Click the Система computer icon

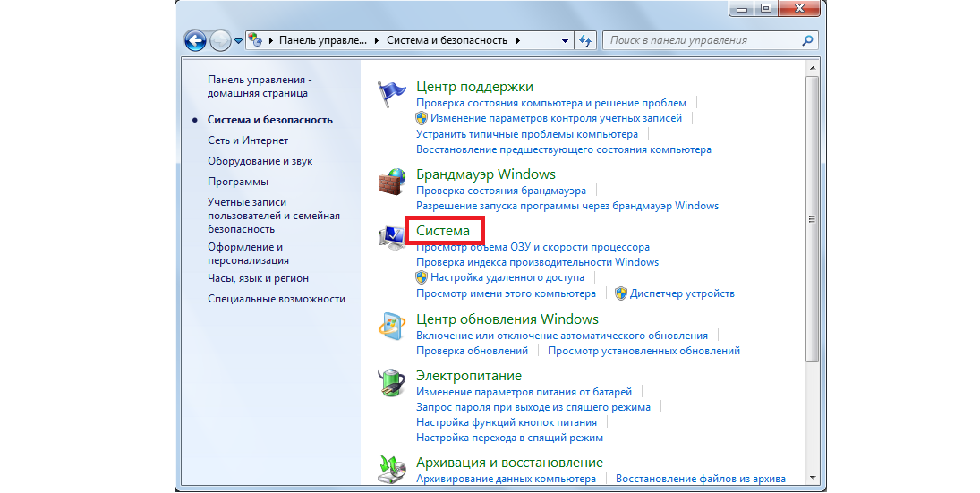click(391, 238)
